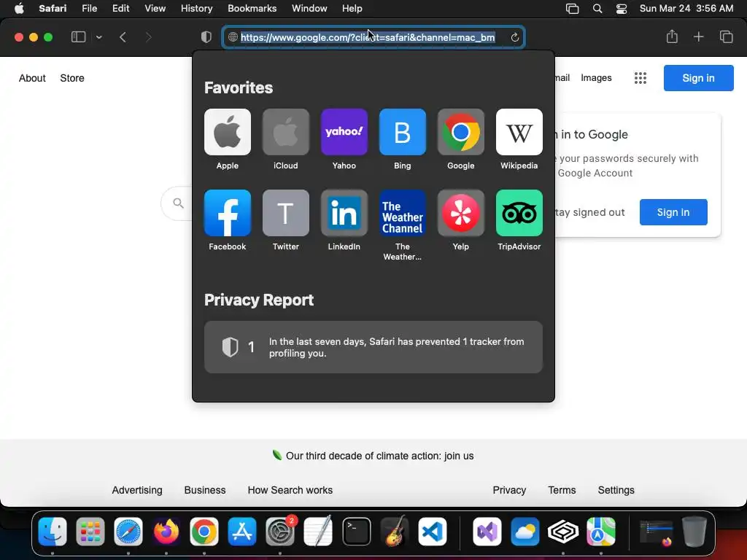Open the Privacy footer link
Viewport: 747px width, 560px height.
pyautogui.click(x=509, y=490)
